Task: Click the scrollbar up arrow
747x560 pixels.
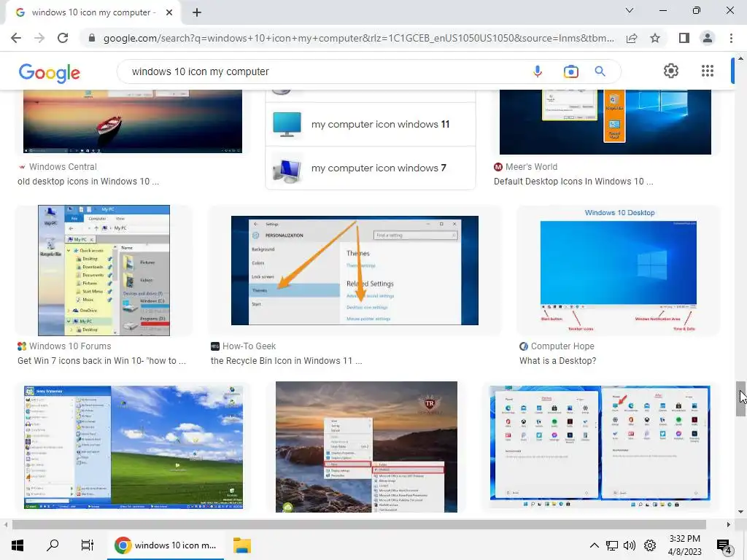Action: [x=740, y=58]
